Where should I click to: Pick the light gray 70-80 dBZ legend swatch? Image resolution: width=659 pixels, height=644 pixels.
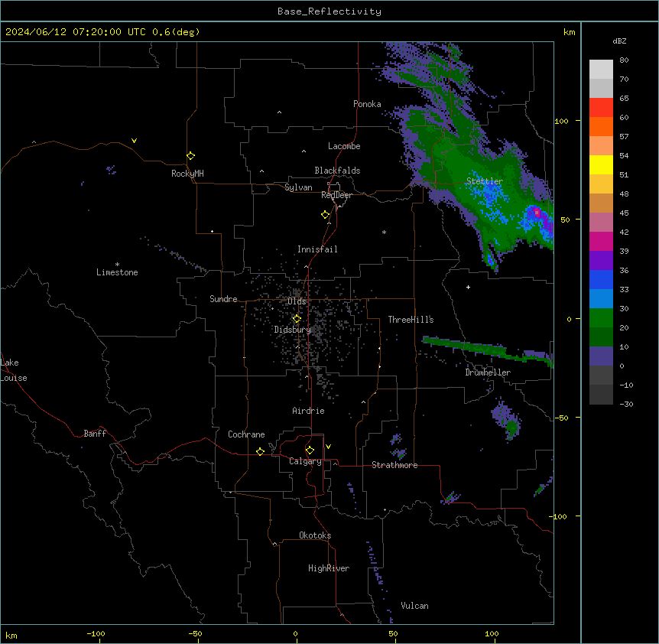pyautogui.click(x=601, y=69)
